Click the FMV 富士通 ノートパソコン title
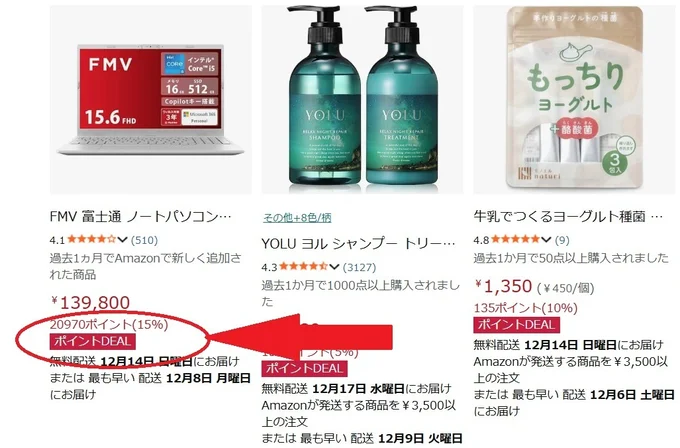 pyautogui.click(x=141, y=216)
